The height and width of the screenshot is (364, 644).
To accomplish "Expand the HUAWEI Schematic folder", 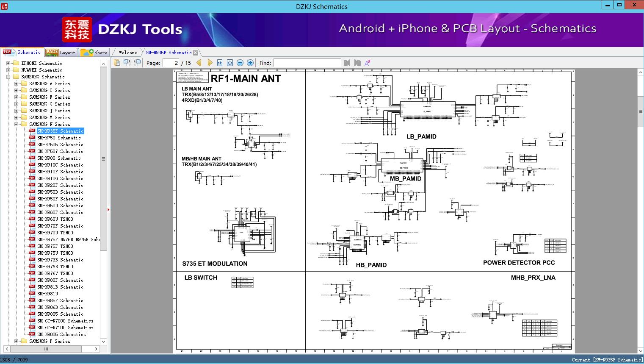I will point(8,70).
